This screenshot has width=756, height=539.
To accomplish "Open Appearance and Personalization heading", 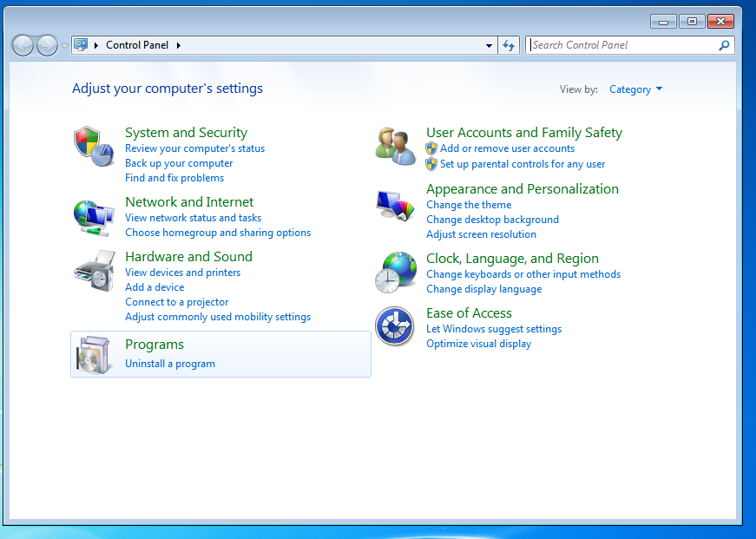I will (523, 189).
